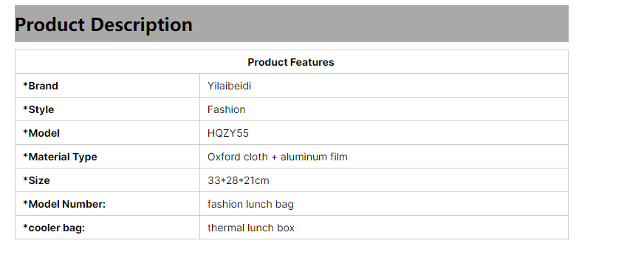Select the Product Features table header
Image resolution: width=644 pixels, height=269 pixels.
click(x=291, y=62)
